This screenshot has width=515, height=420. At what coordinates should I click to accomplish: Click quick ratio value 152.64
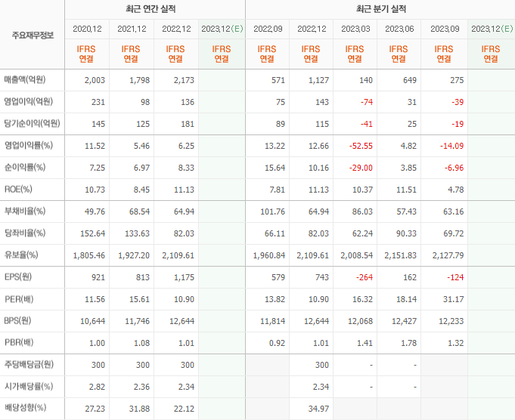tap(92, 233)
